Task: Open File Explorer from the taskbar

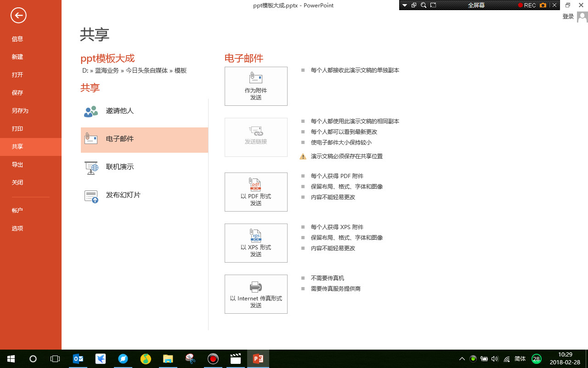Action: (168, 358)
